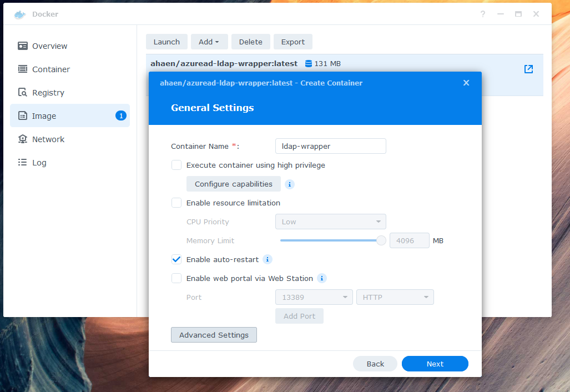Switch to the Network section
Image resolution: width=570 pixels, height=392 pixels.
70,139
